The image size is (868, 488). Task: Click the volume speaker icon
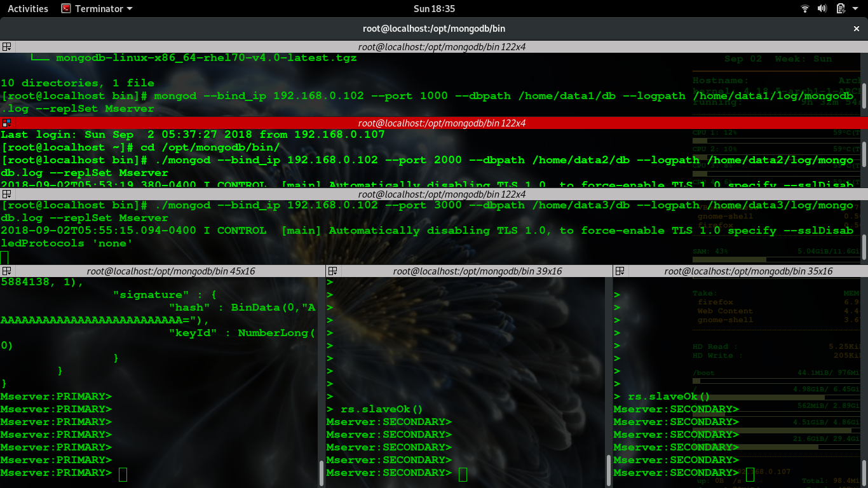[822, 9]
